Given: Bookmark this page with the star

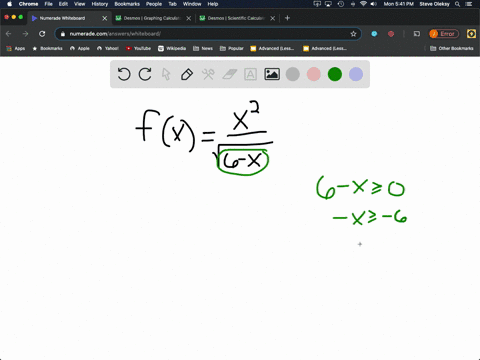Looking at the screenshot, I should click(353, 34).
